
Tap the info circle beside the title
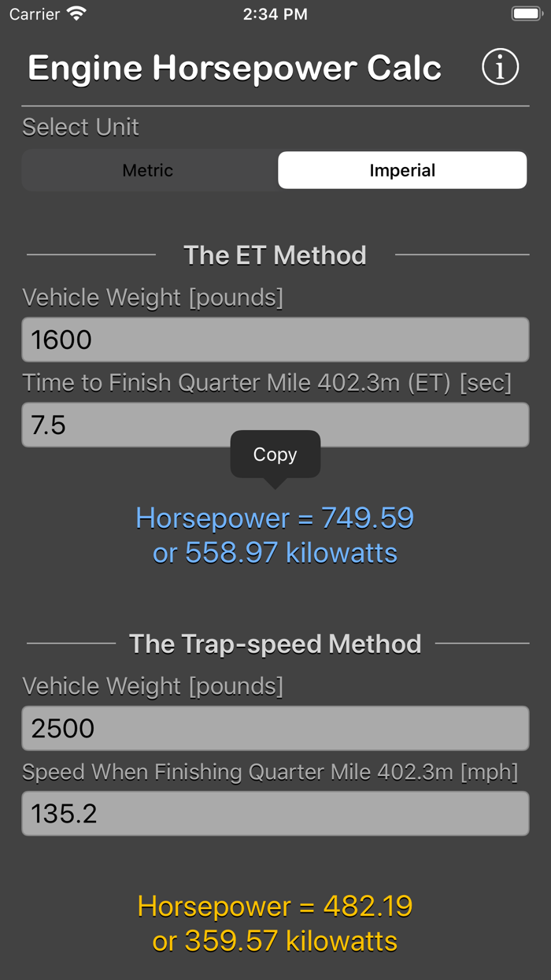point(500,67)
